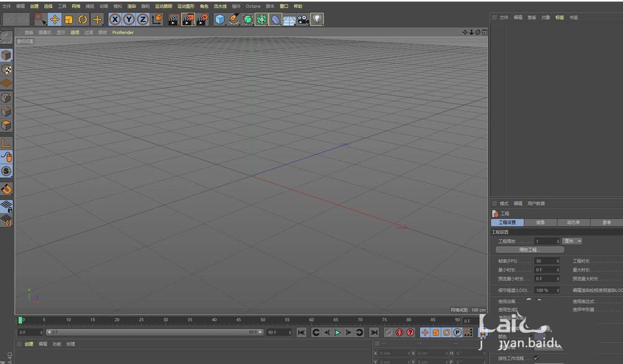The image size is (623, 364).
Task: Toggle autokeying in the timeline controls
Action: point(400,332)
